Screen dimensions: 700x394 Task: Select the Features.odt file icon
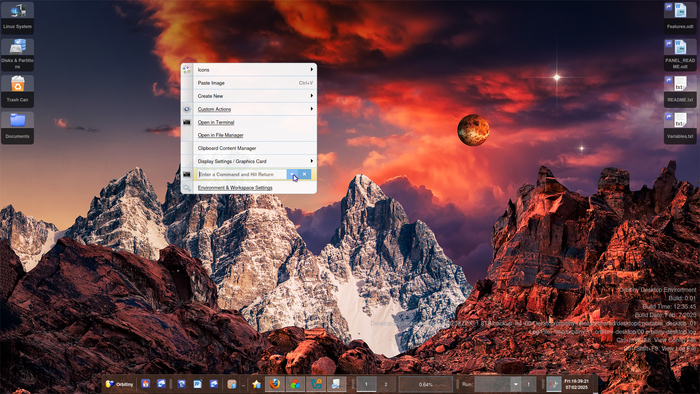(x=680, y=17)
